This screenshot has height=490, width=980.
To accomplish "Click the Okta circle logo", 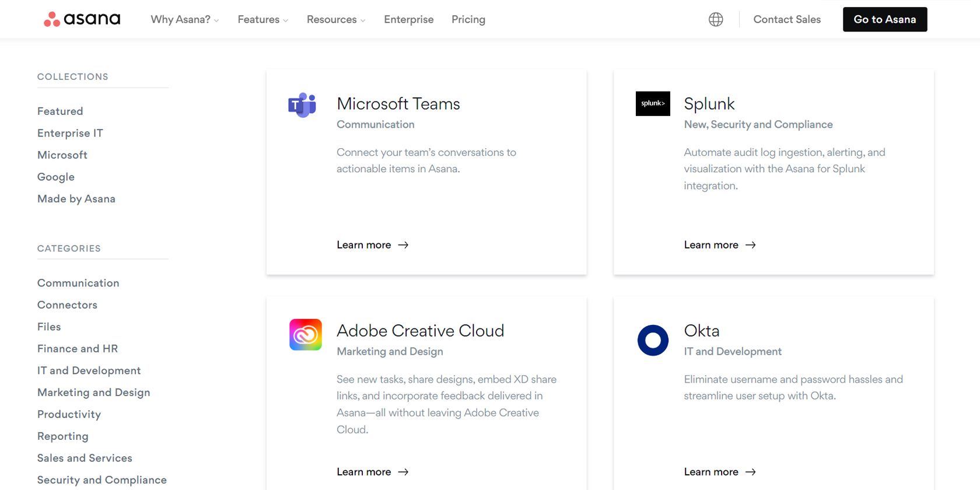I will point(653,340).
